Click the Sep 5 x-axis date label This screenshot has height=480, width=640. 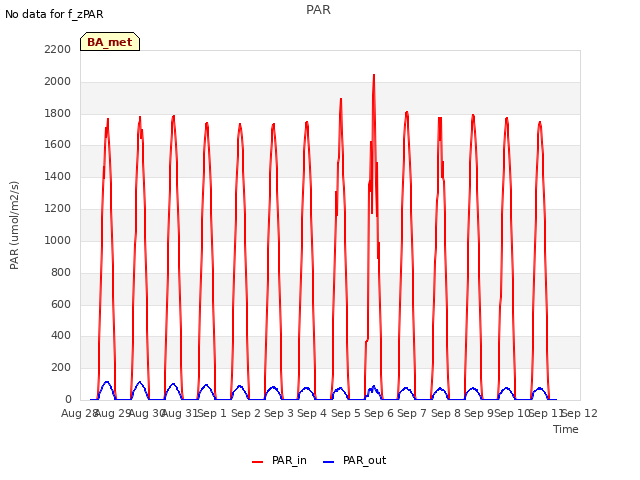pyautogui.click(x=346, y=413)
